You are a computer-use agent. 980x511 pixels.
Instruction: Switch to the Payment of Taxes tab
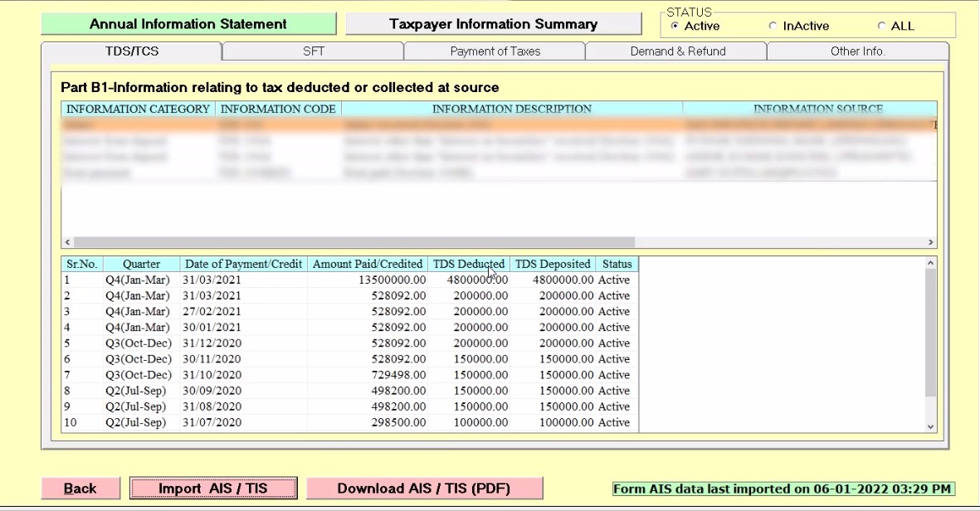495,51
